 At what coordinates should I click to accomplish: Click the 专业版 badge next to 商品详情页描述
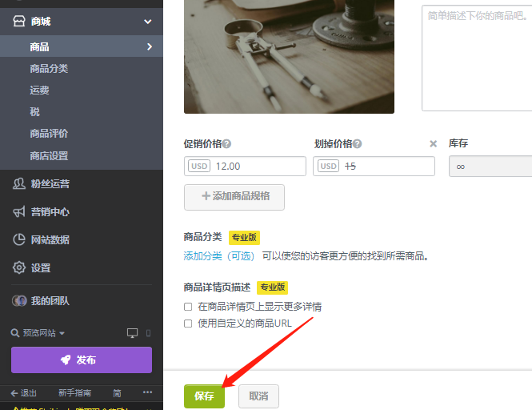coord(273,287)
